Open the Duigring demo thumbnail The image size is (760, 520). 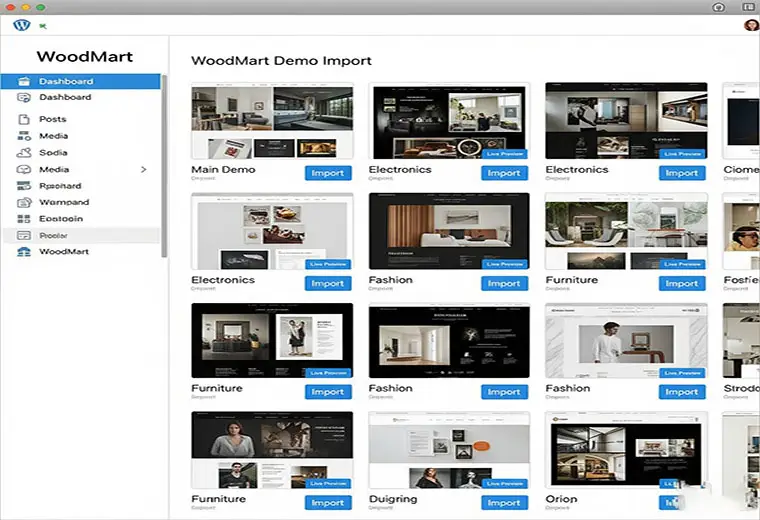point(449,450)
